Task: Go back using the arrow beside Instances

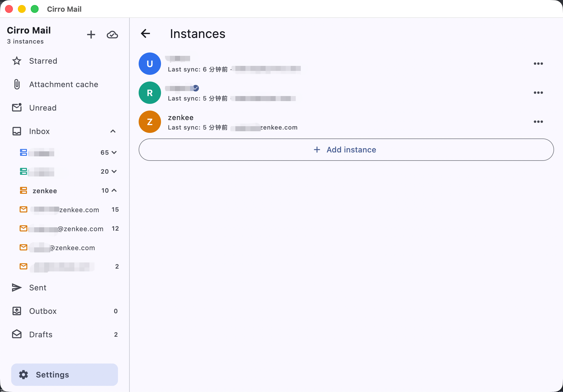Action: point(145,34)
